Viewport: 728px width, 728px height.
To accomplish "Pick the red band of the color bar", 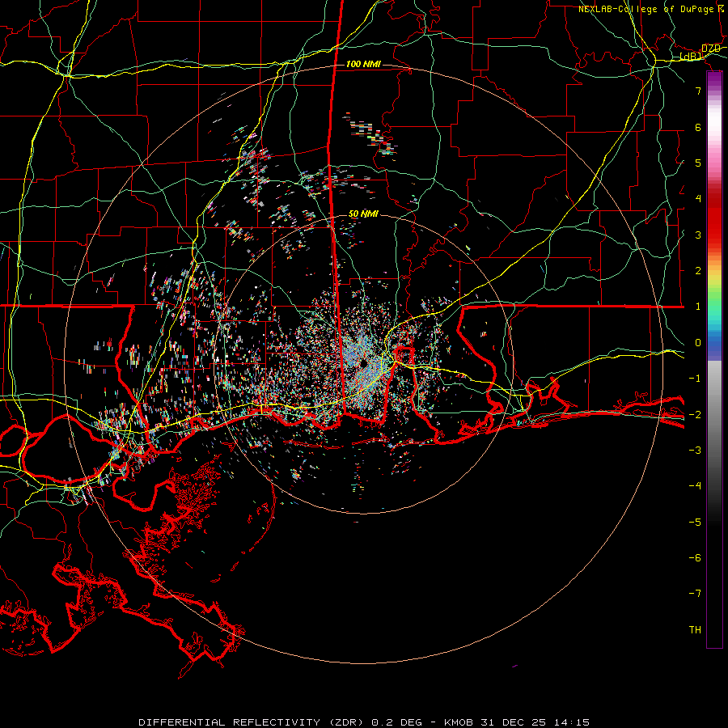I will tap(714, 218).
